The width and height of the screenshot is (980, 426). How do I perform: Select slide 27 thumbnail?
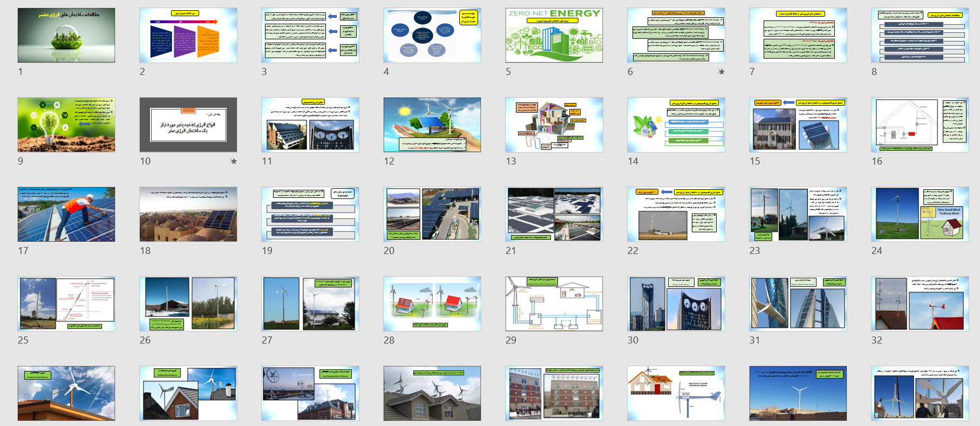click(310, 304)
